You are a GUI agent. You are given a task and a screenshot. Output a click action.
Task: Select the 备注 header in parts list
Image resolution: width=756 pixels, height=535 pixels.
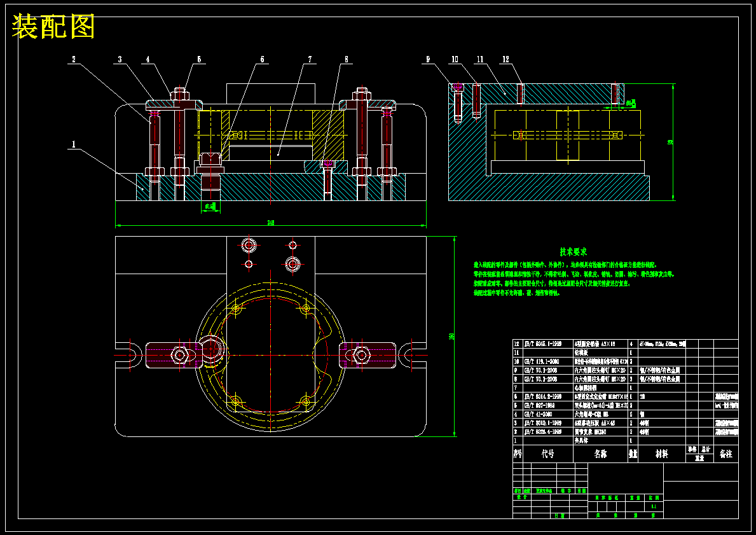coord(725,454)
